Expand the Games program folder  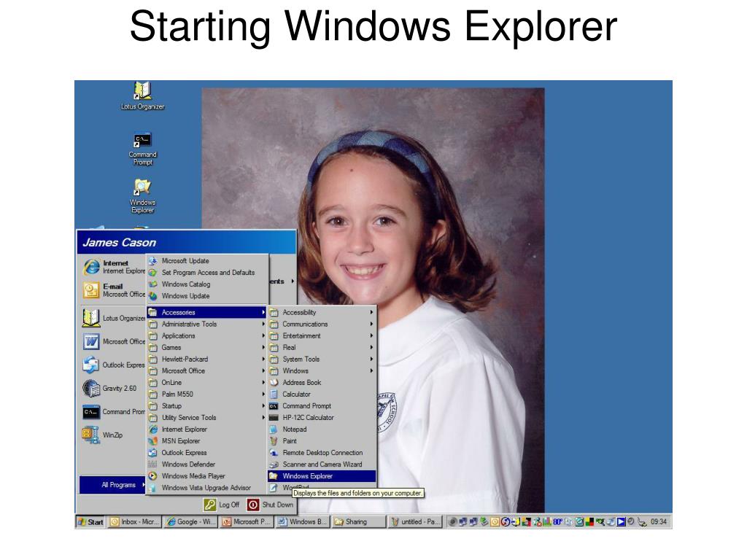(x=206, y=348)
